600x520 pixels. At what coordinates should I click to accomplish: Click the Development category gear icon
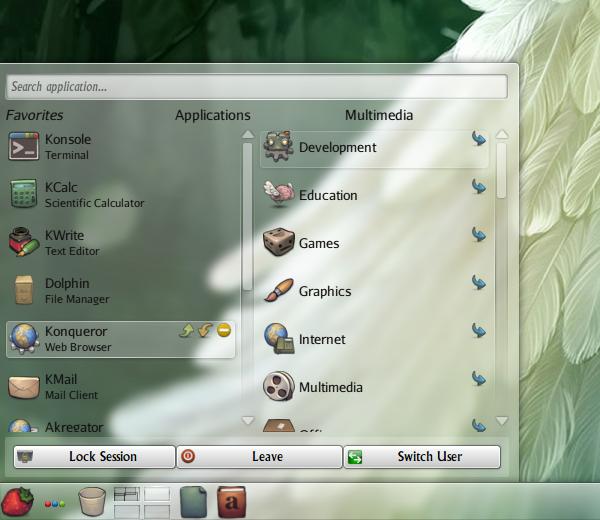point(279,147)
